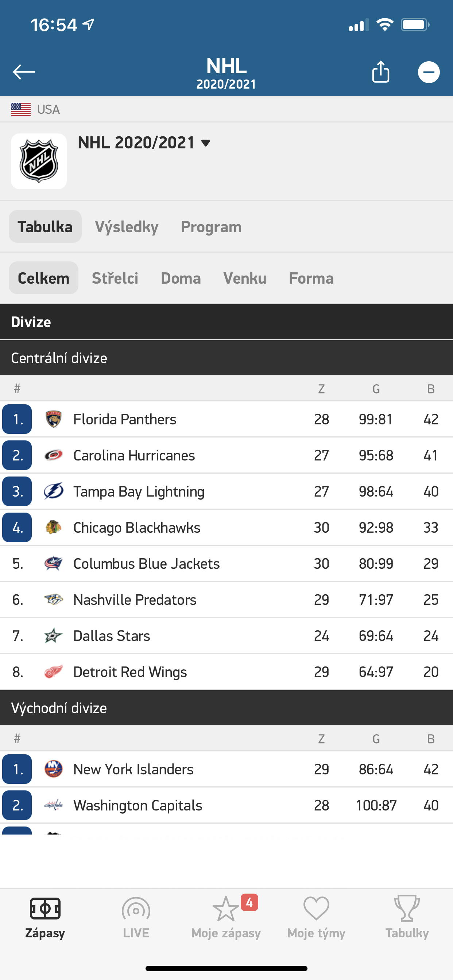Tap the USA country label

[48, 110]
